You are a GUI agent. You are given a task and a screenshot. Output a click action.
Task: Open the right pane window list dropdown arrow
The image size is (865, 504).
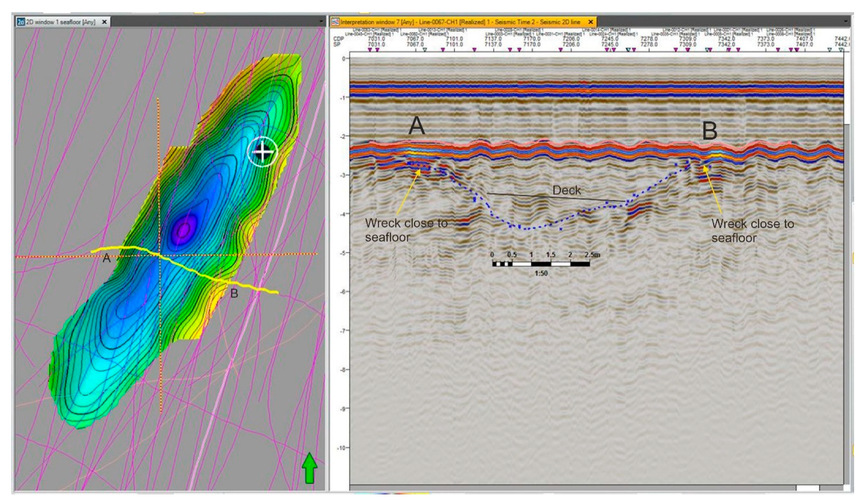(846, 21)
